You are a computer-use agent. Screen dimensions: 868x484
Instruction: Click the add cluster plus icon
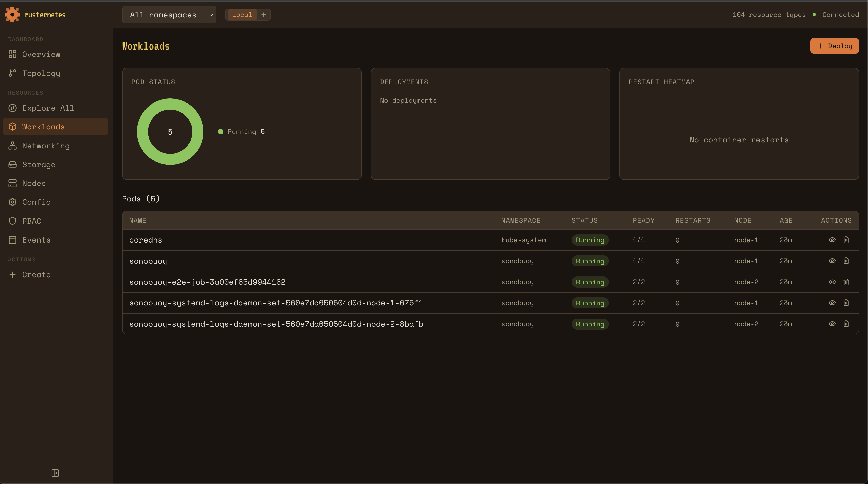pos(264,15)
